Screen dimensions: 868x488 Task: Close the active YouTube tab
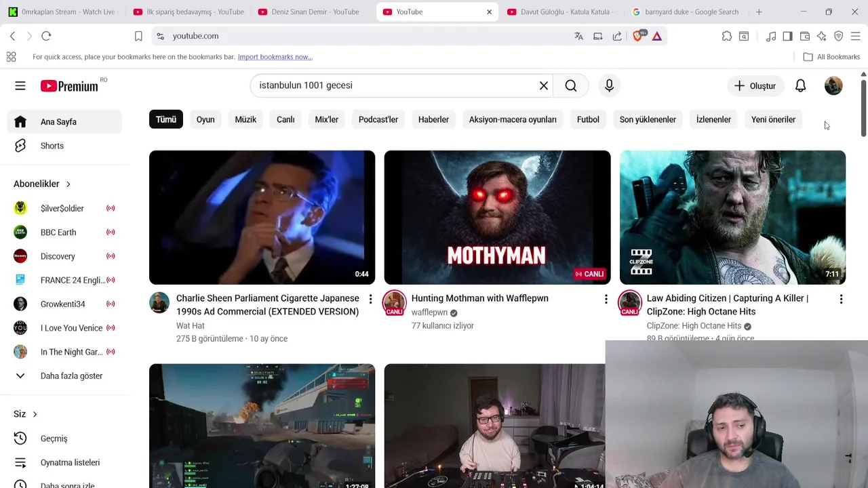[489, 12]
